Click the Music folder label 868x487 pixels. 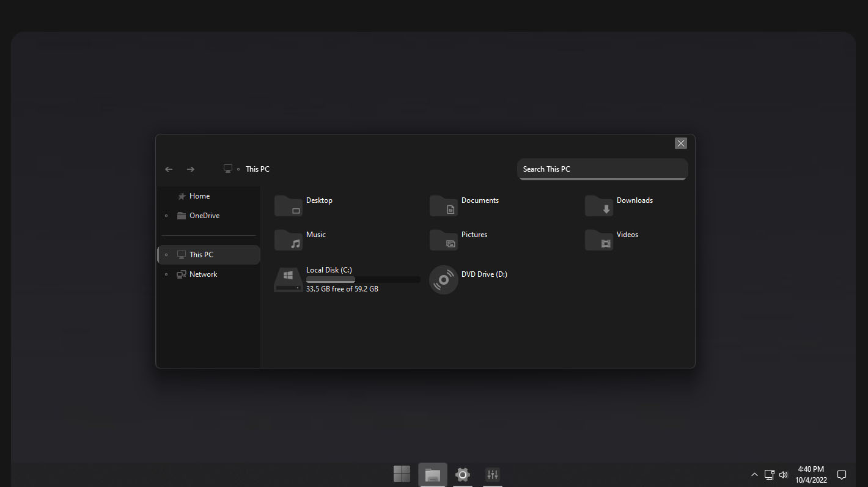tap(316, 235)
